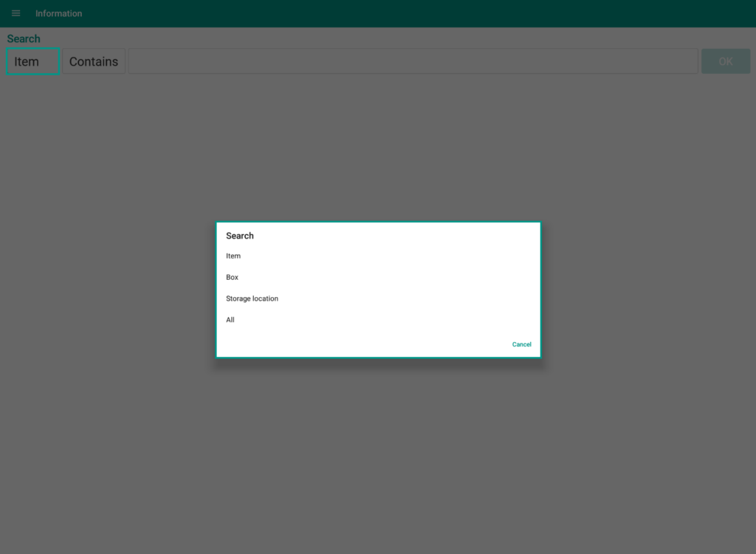Select 'All' in the Search dialog

[230, 320]
